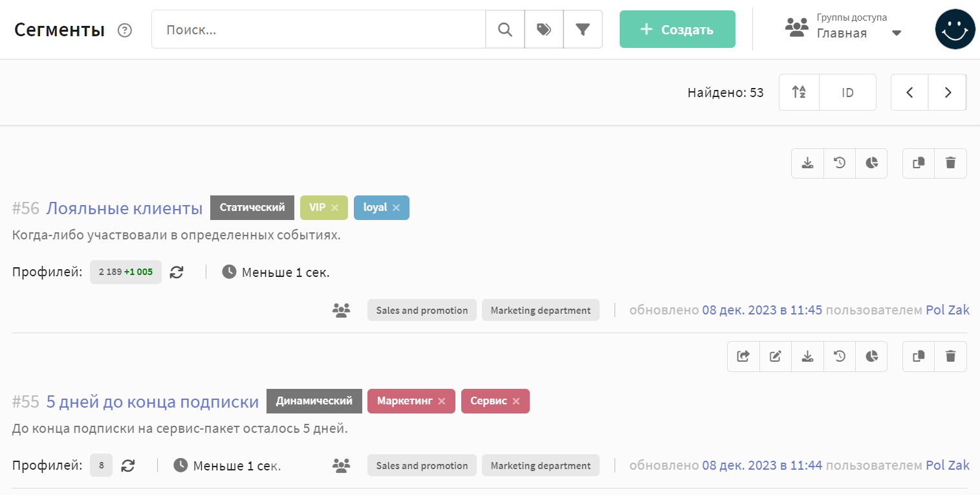Click the help question mark icon
The width and height of the screenshot is (980, 495).
(125, 30)
